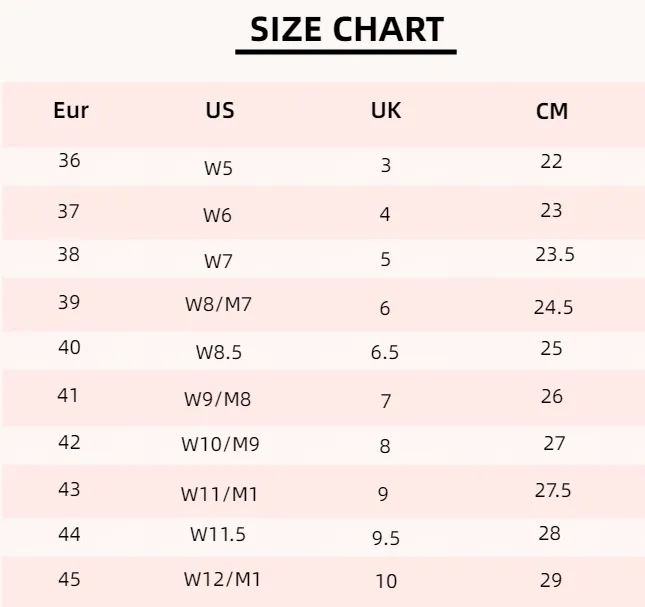Select the 23.5 CM value
The image size is (645, 607).
click(555, 255)
